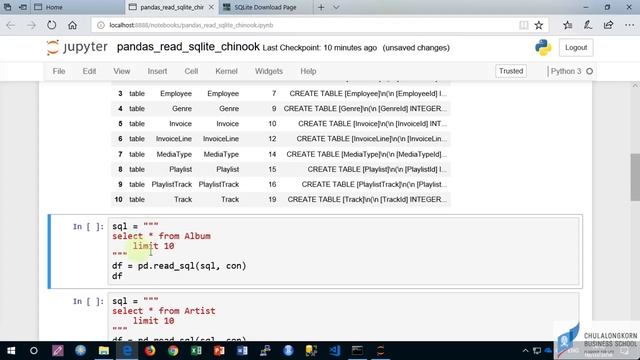Click into the 'from Artist' code cell
This screenshot has height=360, width=640.
(344, 316)
